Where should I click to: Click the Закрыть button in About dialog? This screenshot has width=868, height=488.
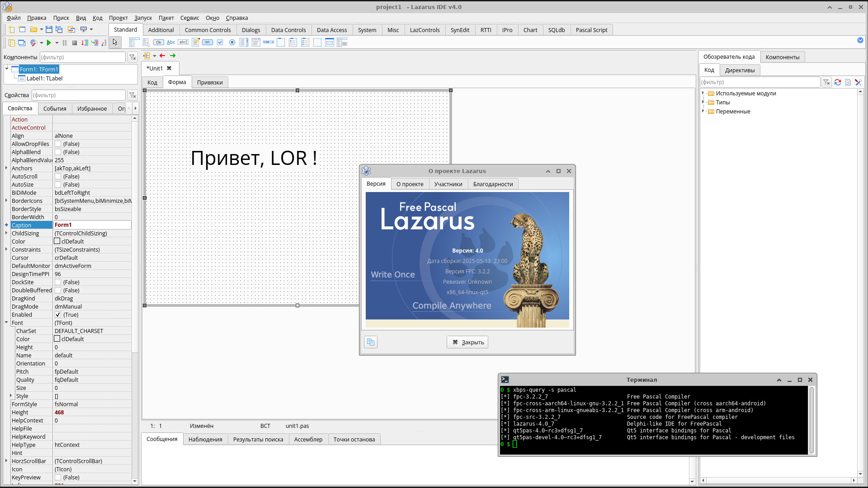point(467,342)
